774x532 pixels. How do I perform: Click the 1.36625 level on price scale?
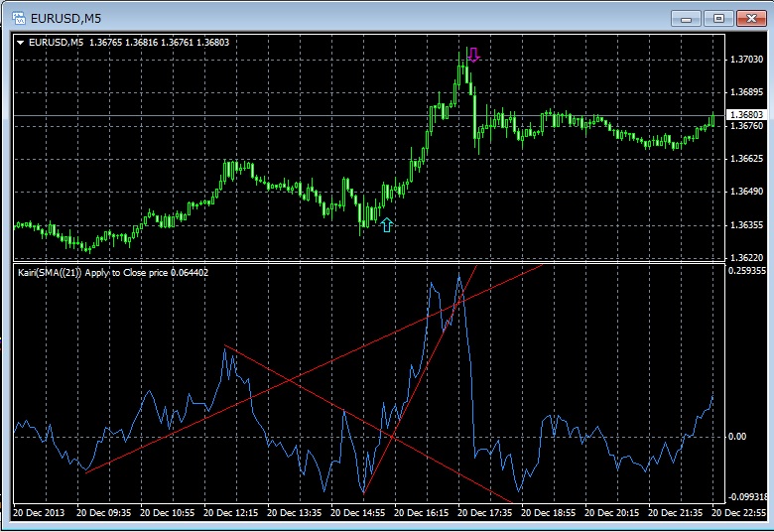pos(745,159)
